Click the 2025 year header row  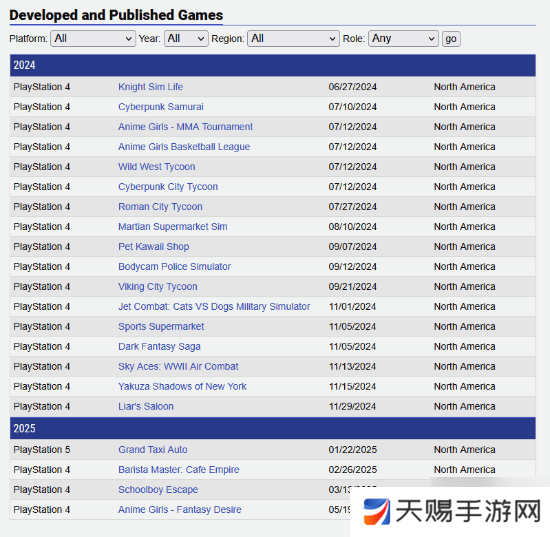point(273,428)
